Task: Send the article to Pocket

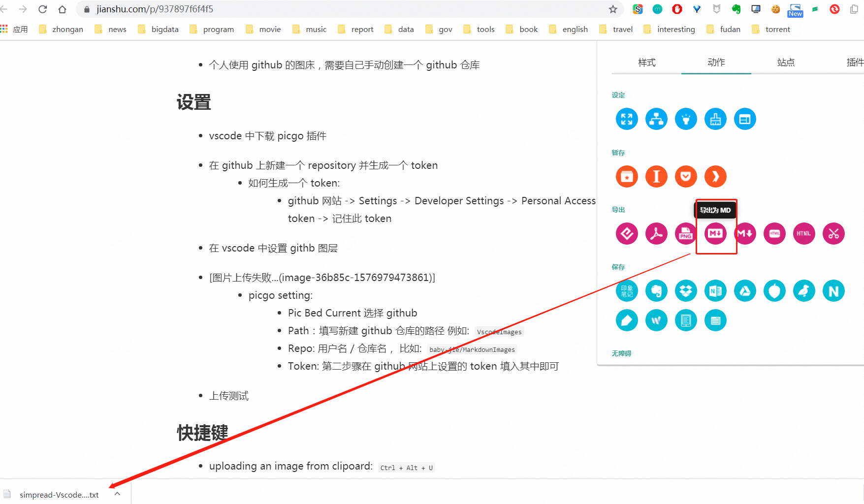Action: (686, 176)
